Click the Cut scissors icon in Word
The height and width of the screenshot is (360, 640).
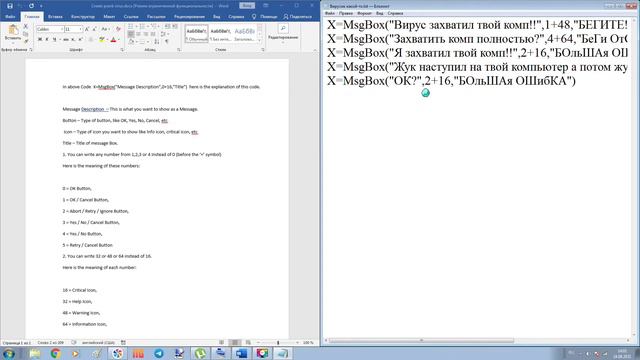[x=25, y=26]
